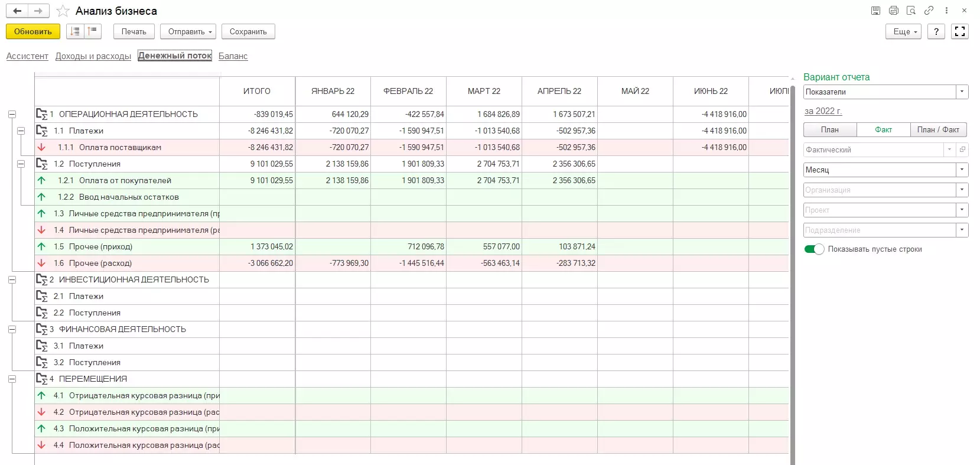Click the group icon of ОПЕРАЦИОННАЯ ДЕЯТЕЛЬНОСТЬ
The height and width of the screenshot is (465, 980).
click(41, 114)
